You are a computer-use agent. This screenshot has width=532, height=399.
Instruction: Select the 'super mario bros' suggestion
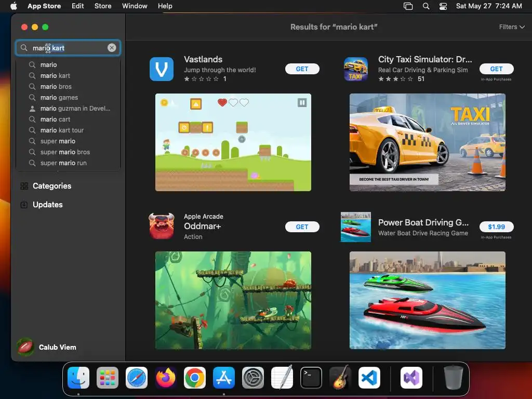pos(68,152)
